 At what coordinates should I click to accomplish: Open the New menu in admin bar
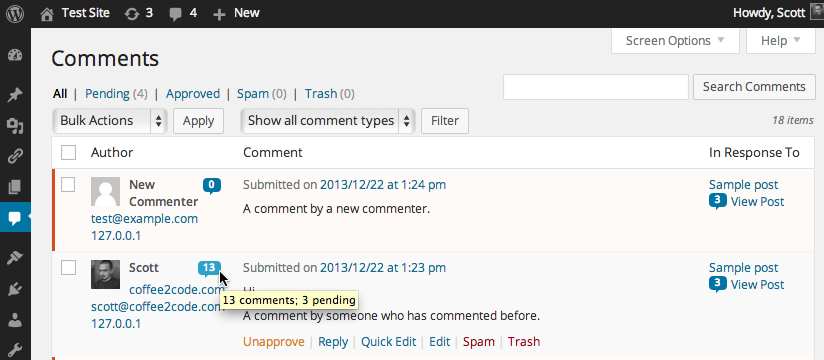click(236, 13)
